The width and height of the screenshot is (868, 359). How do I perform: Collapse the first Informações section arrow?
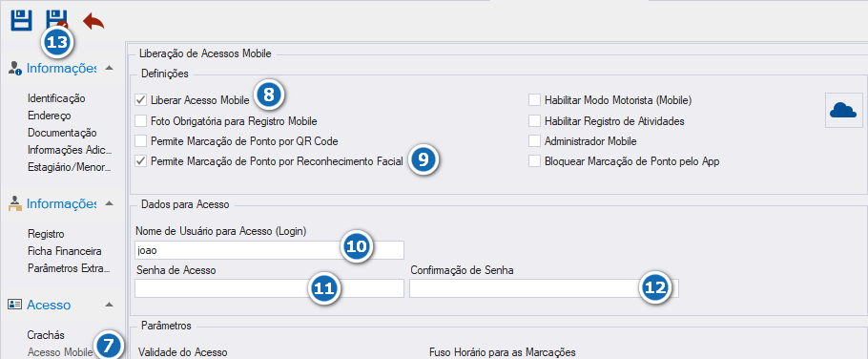tap(110, 68)
